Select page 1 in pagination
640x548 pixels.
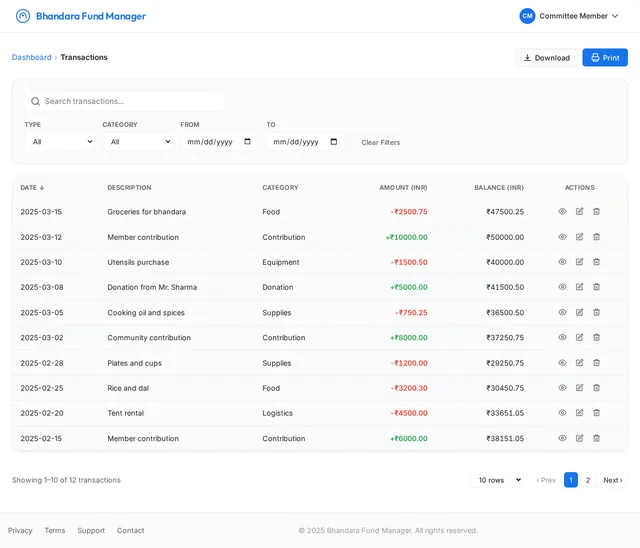[571, 480]
